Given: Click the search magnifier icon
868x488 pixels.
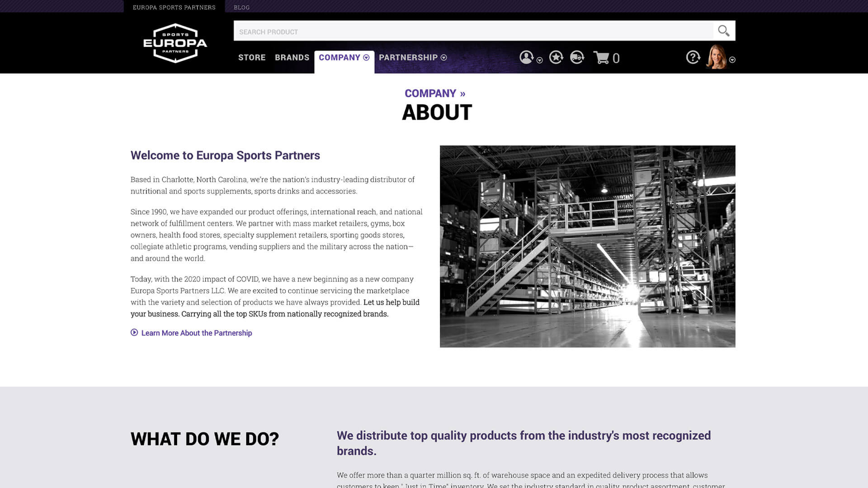Looking at the screenshot, I should (x=723, y=31).
